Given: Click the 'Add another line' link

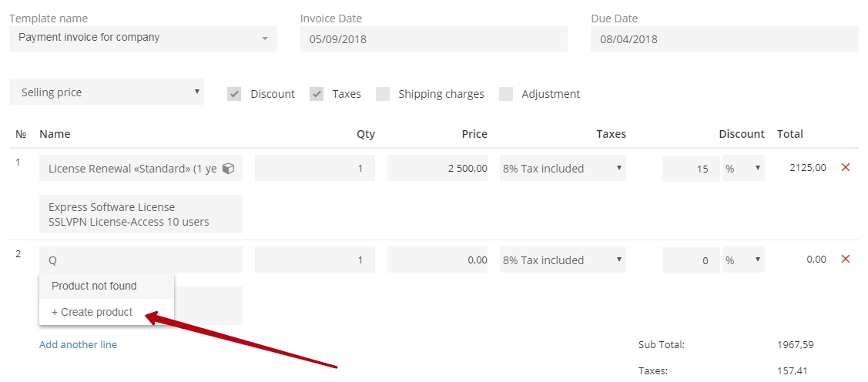Looking at the screenshot, I should (x=78, y=344).
